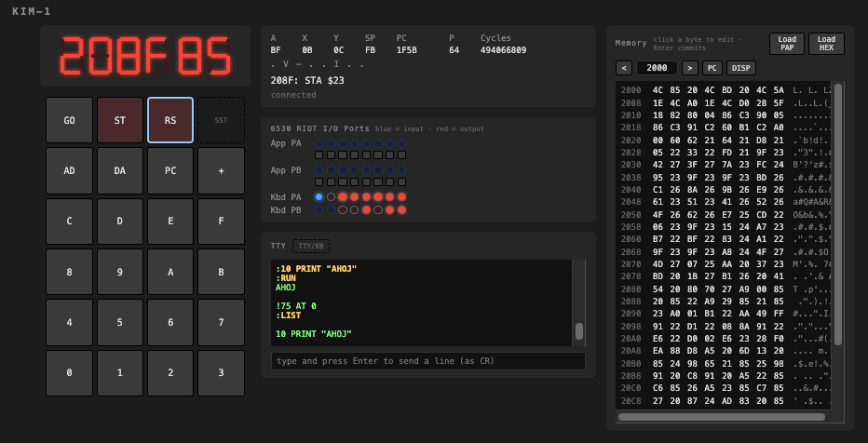Select the DA data mode key
Screen dimensions: 868x443
tap(120, 171)
